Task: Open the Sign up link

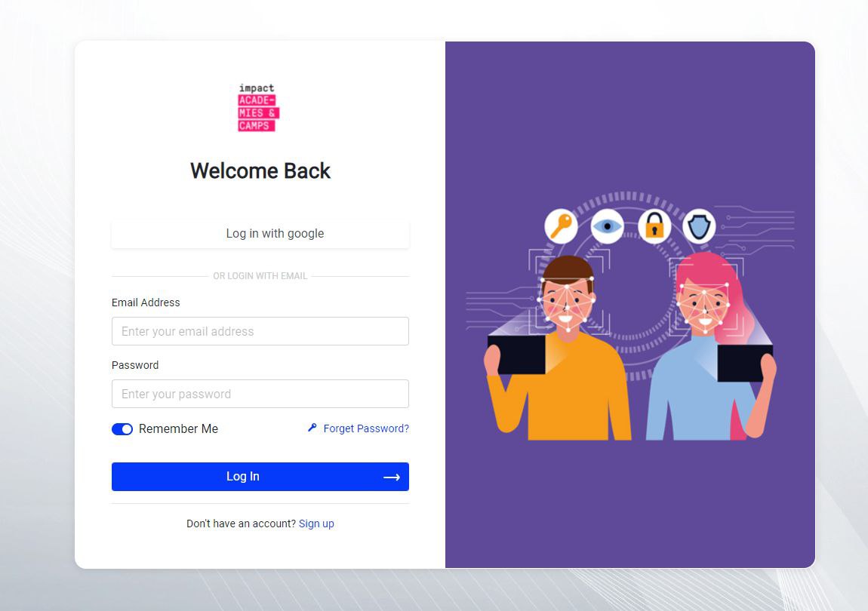Action: (316, 523)
